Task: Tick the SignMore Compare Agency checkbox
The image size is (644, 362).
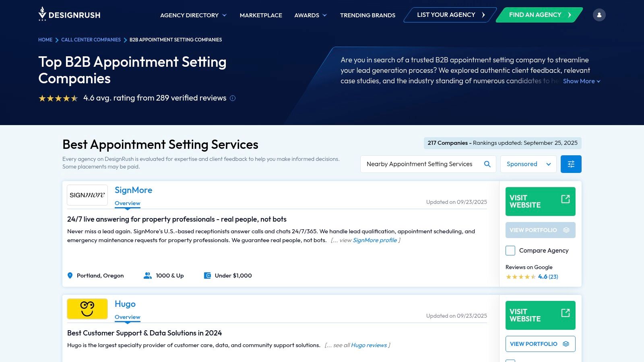Action: tap(510, 251)
